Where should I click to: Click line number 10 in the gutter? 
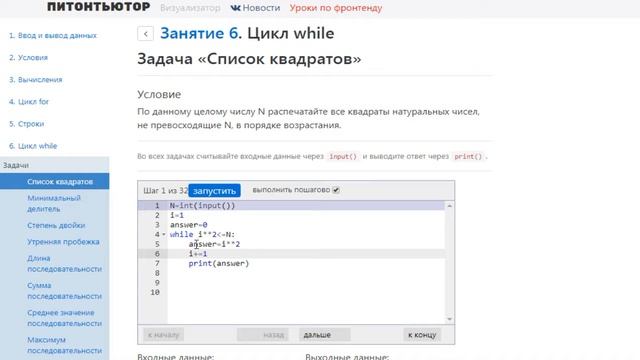pyautogui.click(x=155, y=292)
